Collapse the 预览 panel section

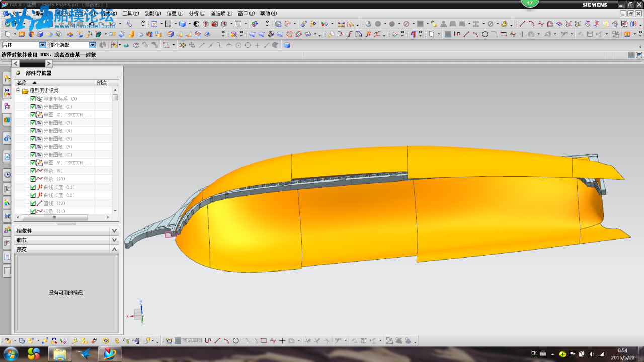114,249
